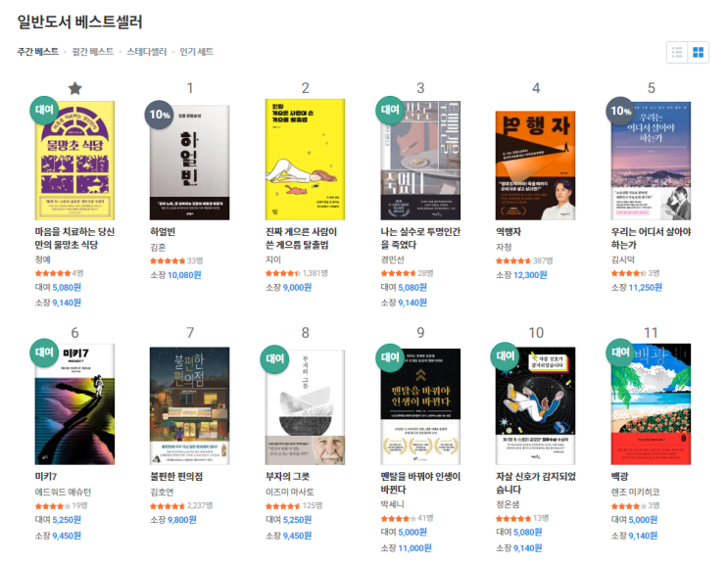Click star rating under 불편한 편의점

point(168,505)
